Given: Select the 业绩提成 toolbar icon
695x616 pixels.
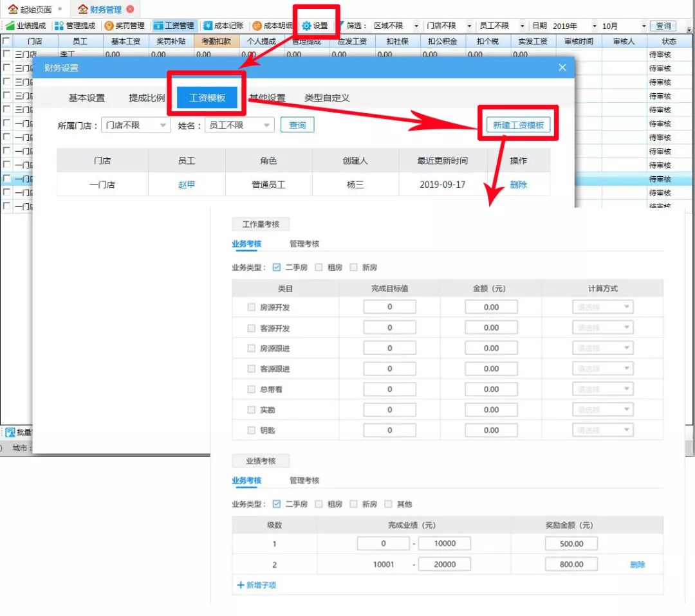Looking at the screenshot, I should click(x=24, y=26).
